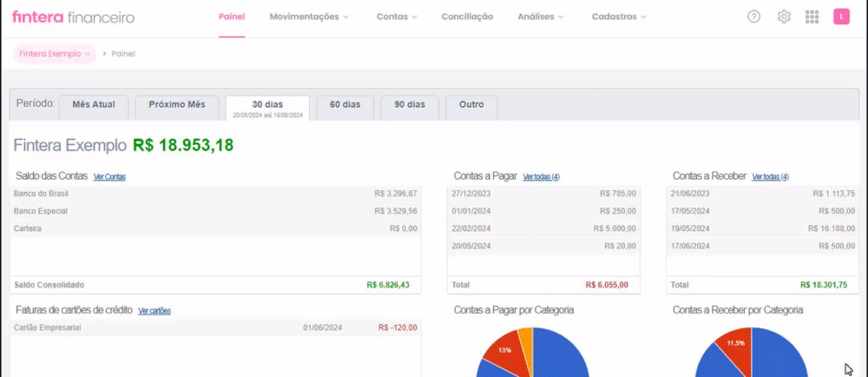Go to the Conciliação menu item
Image resolution: width=868 pixels, height=377 pixels.
click(467, 17)
